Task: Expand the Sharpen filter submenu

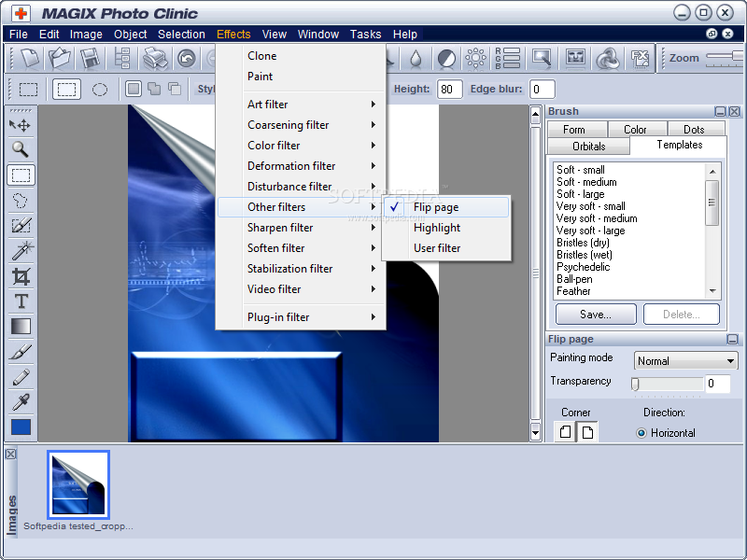Action: [x=301, y=228]
